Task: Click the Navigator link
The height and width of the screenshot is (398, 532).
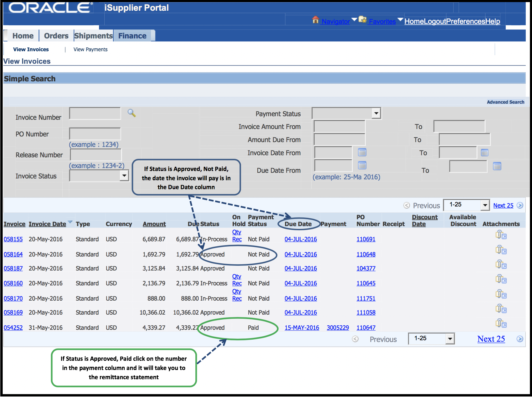Action: click(x=335, y=21)
